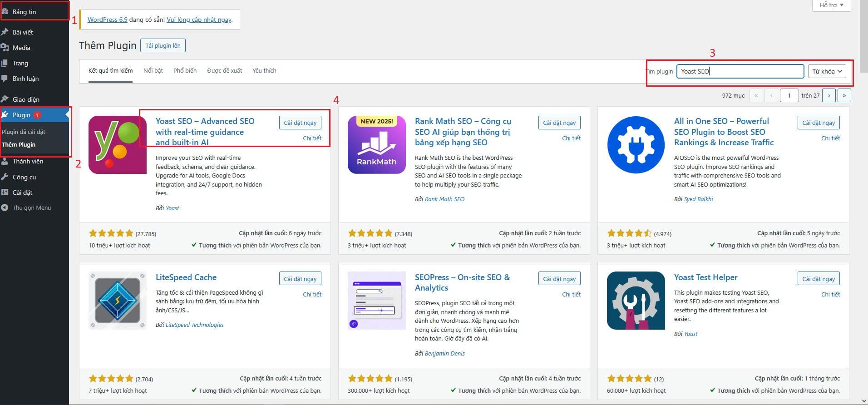Install Yoast Test Helper plugin
Image resolution: width=868 pixels, height=405 pixels.
pos(819,279)
